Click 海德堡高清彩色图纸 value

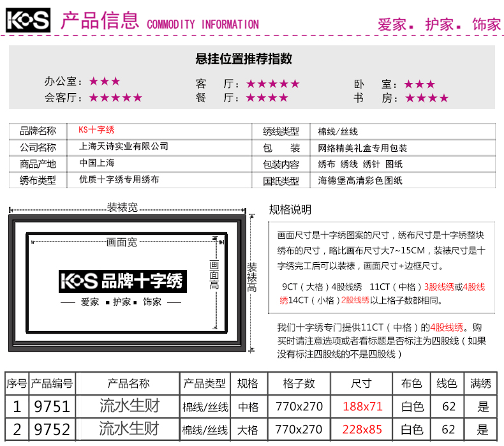(x=360, y=181)
